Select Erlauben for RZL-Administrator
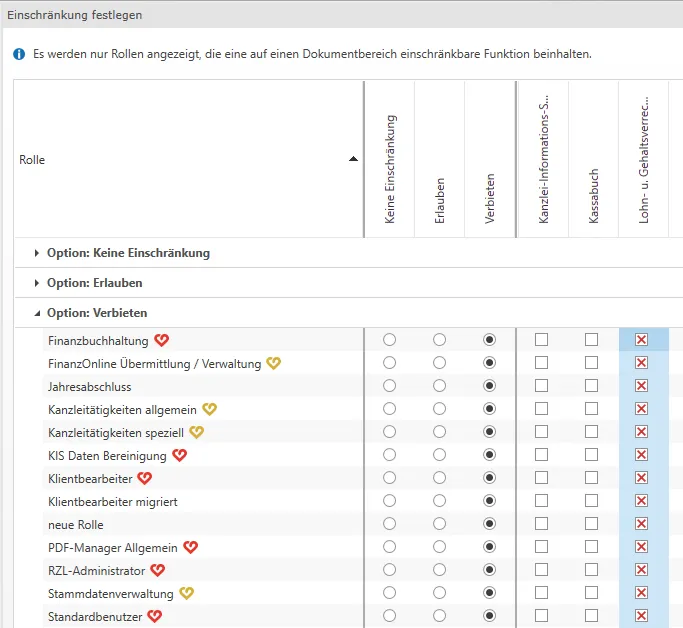683x628 pixels. tap(440, 570)
